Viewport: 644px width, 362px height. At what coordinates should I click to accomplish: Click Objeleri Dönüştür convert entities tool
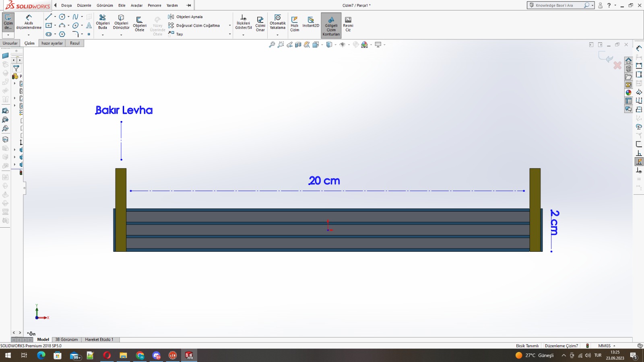tap(121, 22)
